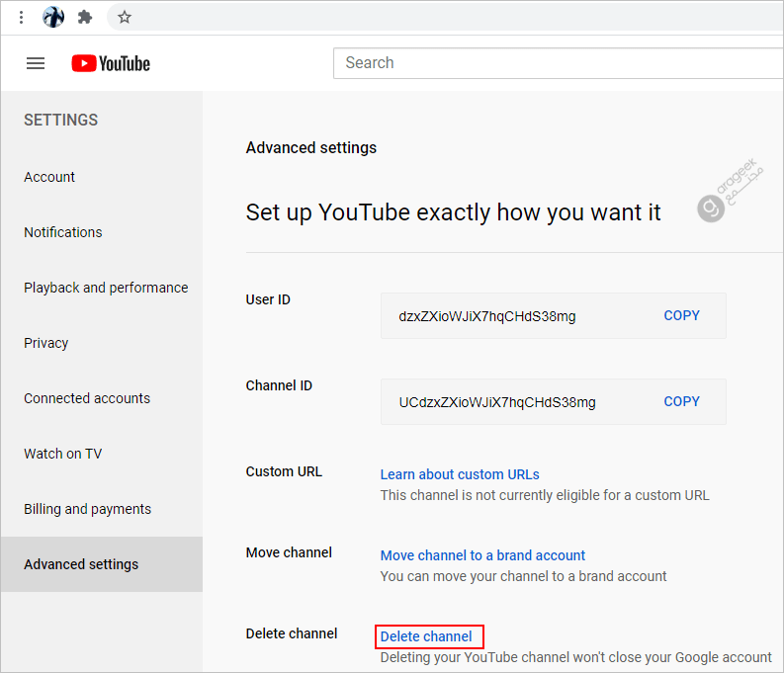Copy the User ID

click(x=681, y=316)
